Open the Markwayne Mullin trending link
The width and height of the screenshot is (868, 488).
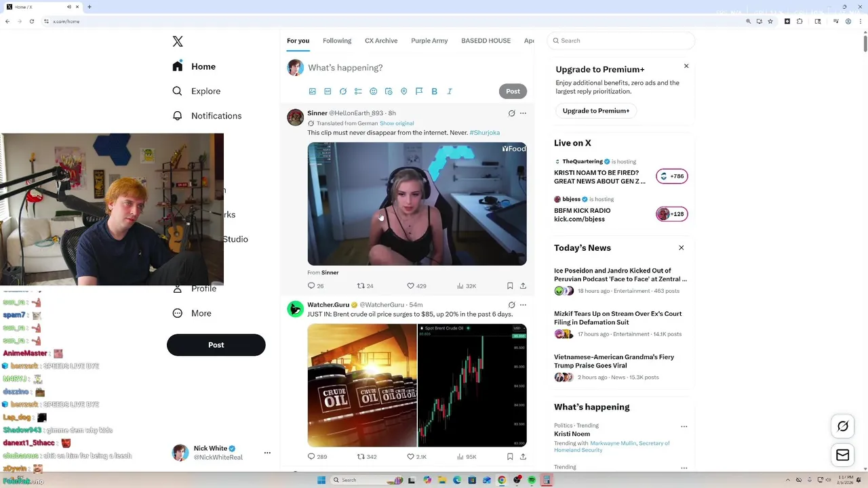[x=613, y=443]
